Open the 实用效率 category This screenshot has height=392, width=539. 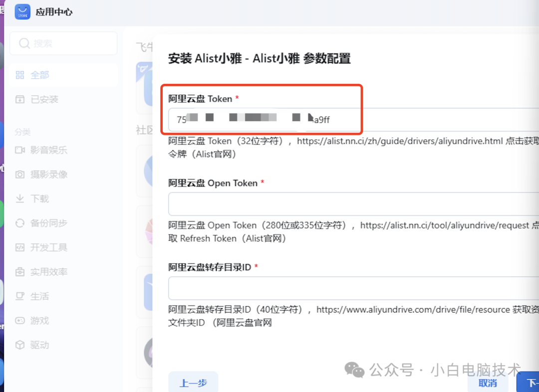[63, 272]
